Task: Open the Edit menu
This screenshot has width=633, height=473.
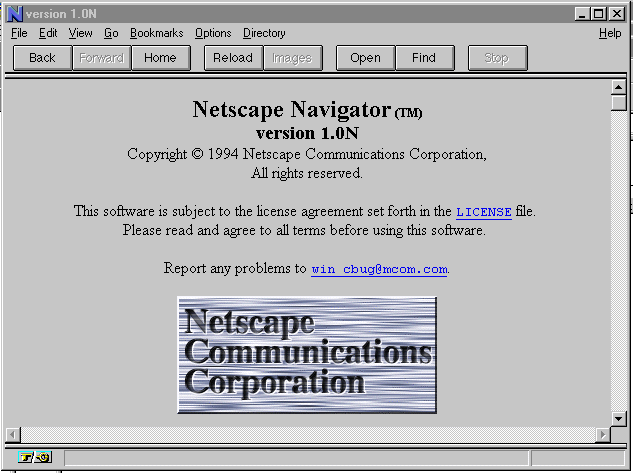Action: [48, 33]
